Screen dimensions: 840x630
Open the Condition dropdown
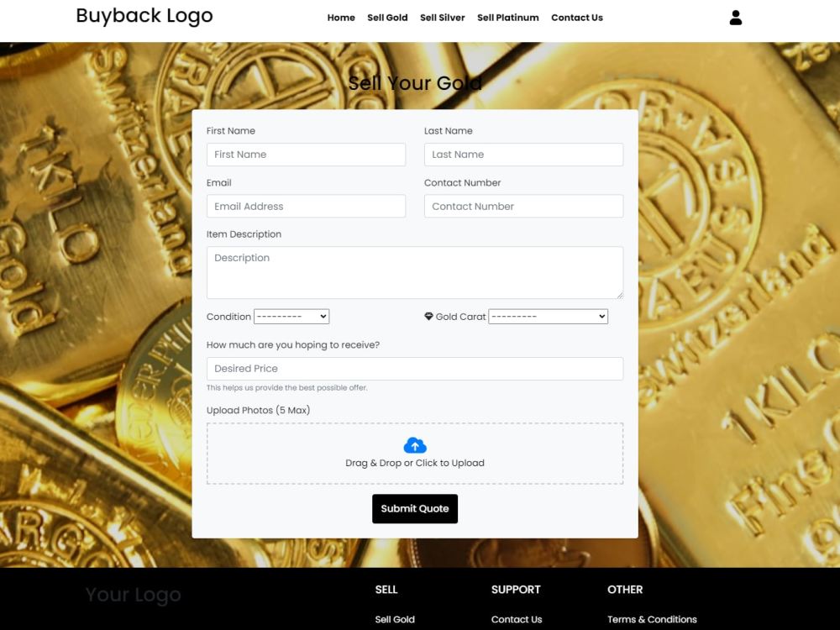[291, 317]
